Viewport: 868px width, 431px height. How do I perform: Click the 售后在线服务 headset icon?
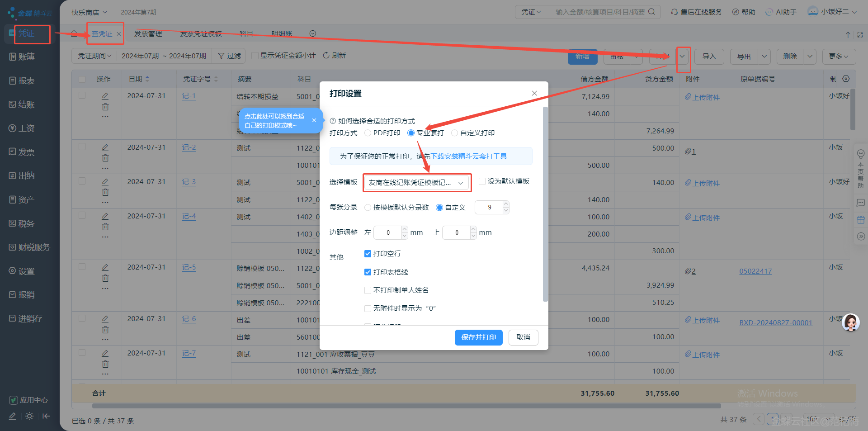pos(674,12)
